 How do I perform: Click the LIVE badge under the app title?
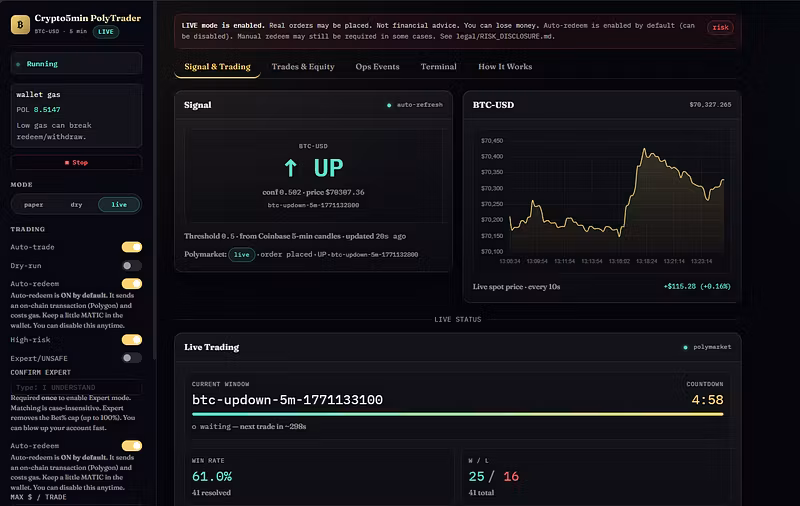pos(106,32)
